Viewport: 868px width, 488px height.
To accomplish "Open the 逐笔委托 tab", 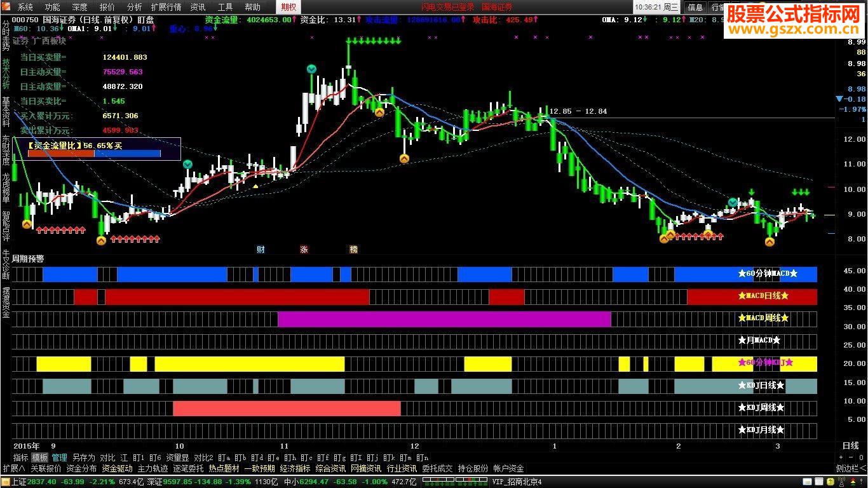I will pos(188,469).
